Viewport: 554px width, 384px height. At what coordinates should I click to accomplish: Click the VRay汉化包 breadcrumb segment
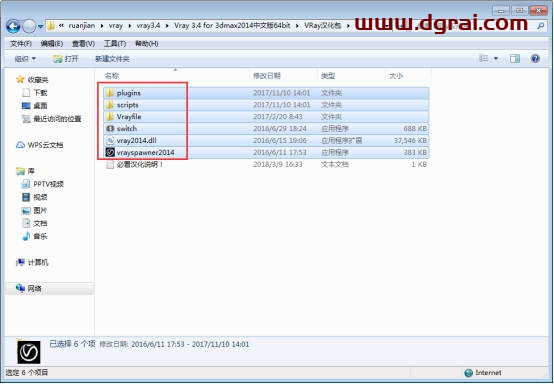(x=323, y=26)
